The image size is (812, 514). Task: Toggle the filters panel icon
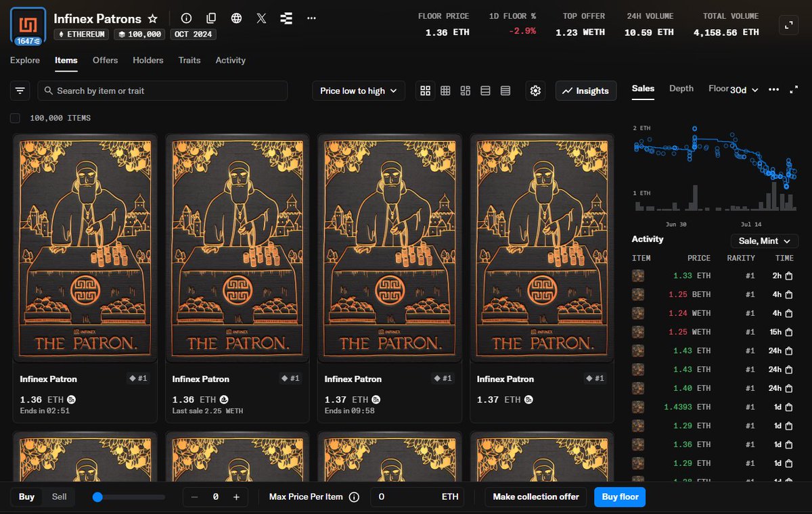(20, 91)
